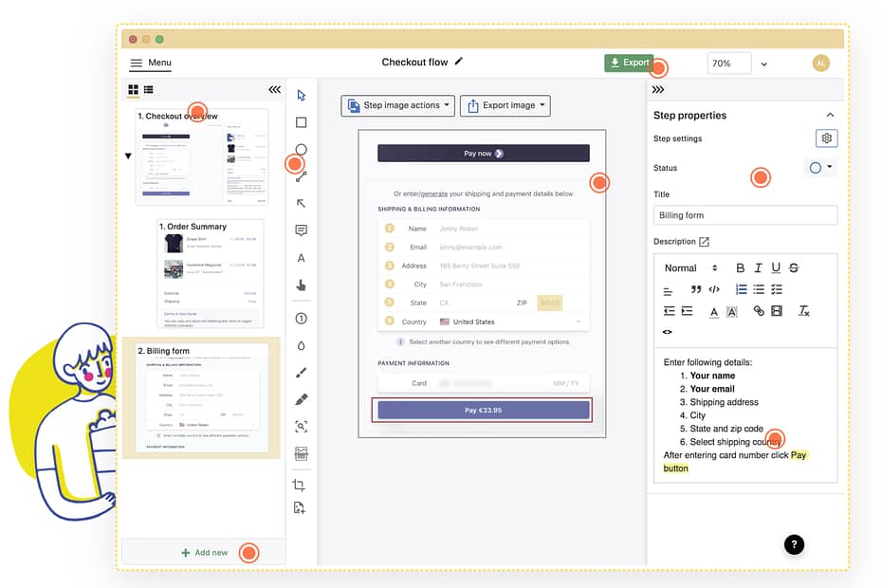Screen dimensions: 882x588
Task: Open the zoom level dropdown arrow
Action: (x=763, y=64)
